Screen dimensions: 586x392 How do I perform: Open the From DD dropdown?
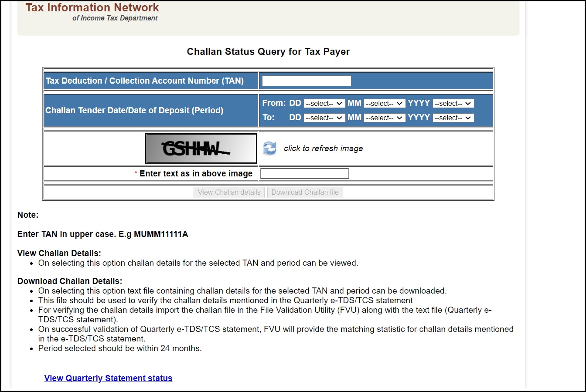324,103
